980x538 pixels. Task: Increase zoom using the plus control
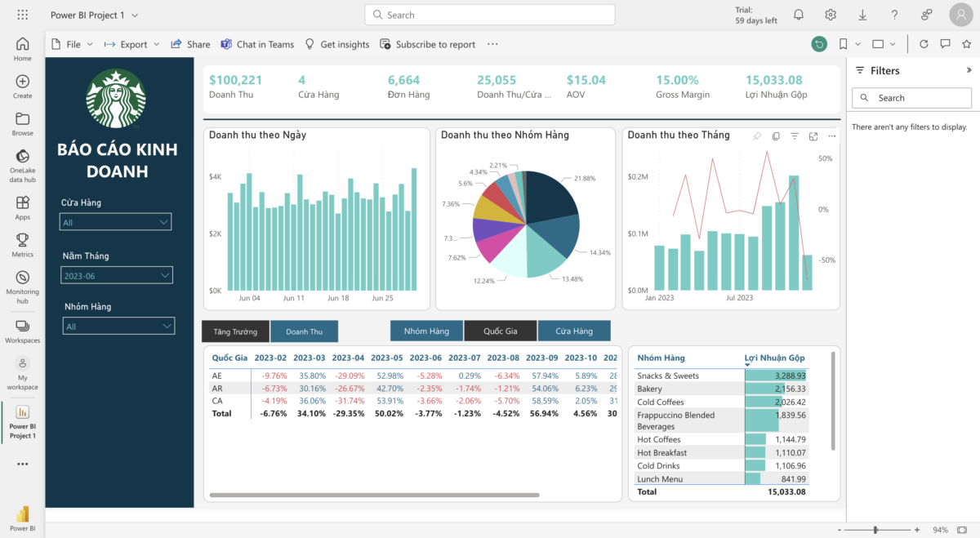918,529
